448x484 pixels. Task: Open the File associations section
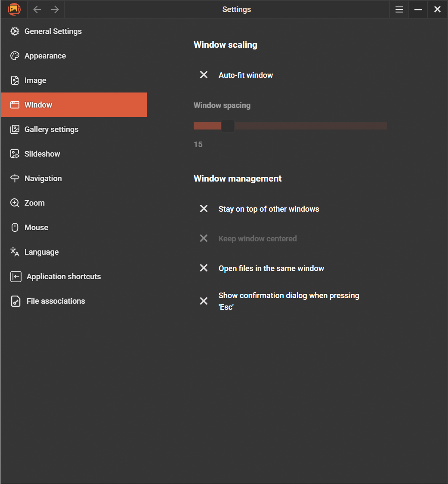click(x=56, y=301)
